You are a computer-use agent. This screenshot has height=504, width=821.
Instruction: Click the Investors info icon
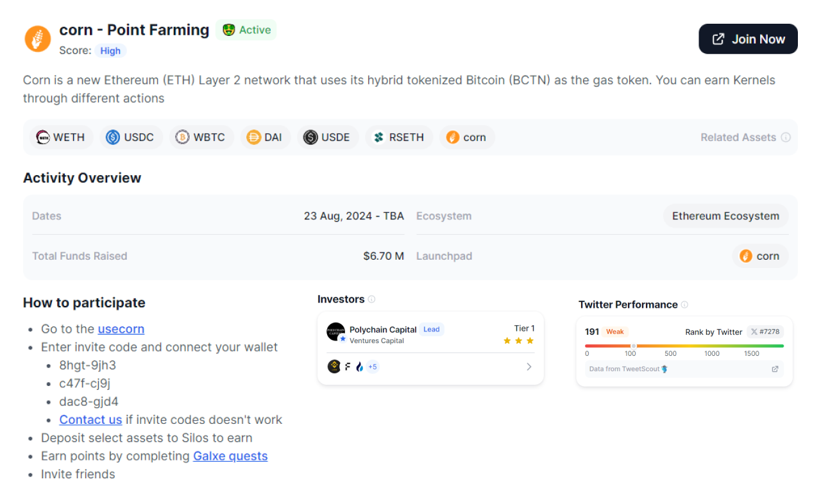tap(372, 299)
